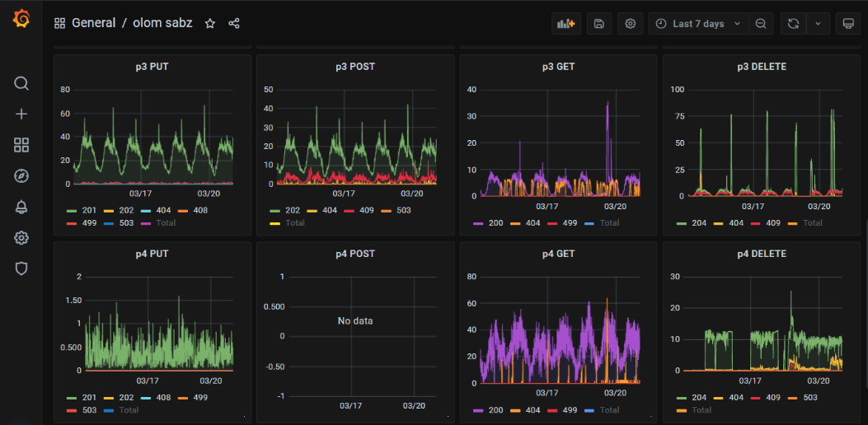This screenshot has width=868, height=425.
Task: Click the Create plus icon in sidebar
Action: pyautogui.click(x=21, y=114)
